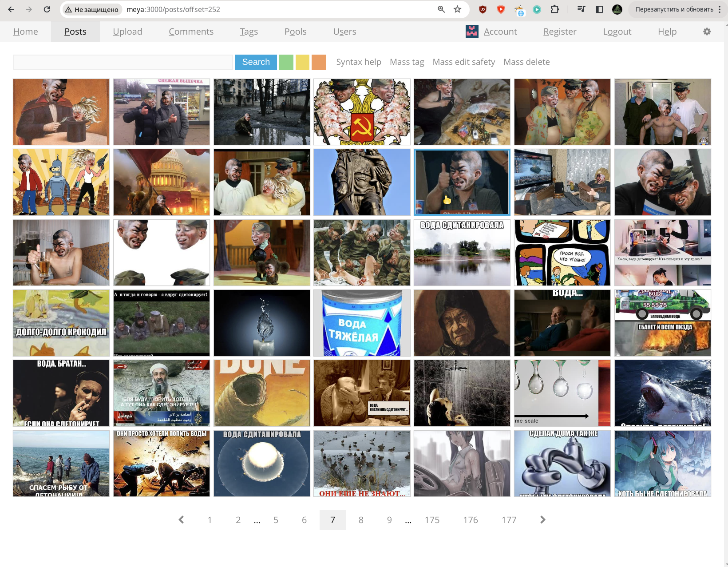Screen dimensions: 728x567
Task: Go to page 8
Action: (361, 520)
